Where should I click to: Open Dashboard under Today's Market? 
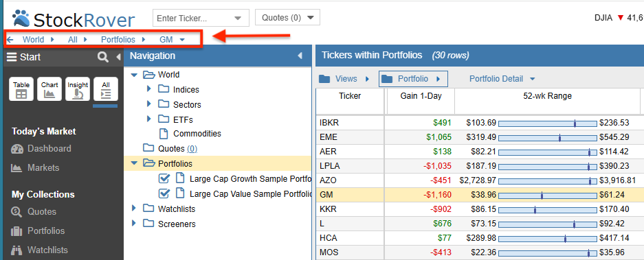point(41,148)
